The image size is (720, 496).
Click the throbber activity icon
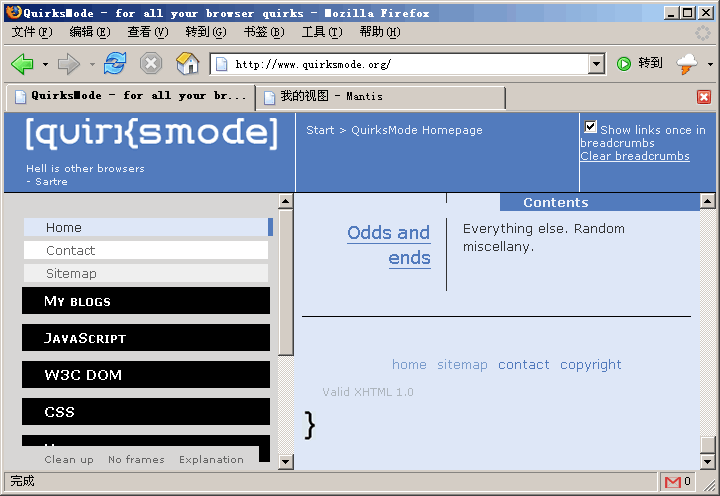pyautogui.click(x=703, y=33)
